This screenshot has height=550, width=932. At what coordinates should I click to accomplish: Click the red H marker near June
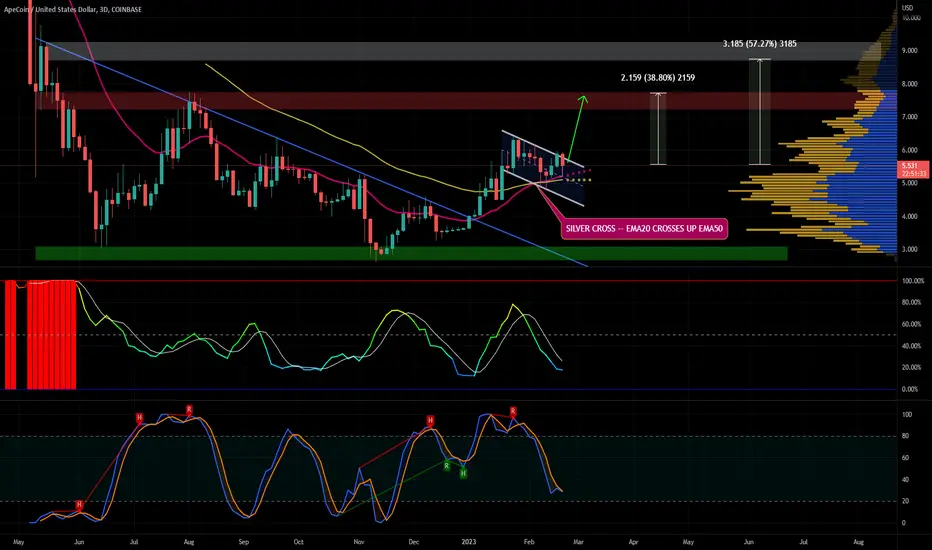click(x=79, y=505)
